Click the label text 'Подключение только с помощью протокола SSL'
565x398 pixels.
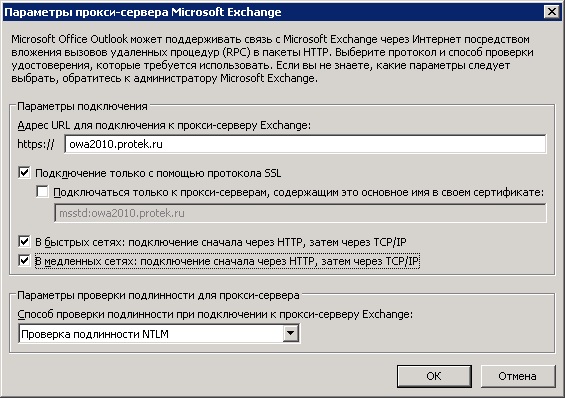pyautogui.click(x=158, y=173)
